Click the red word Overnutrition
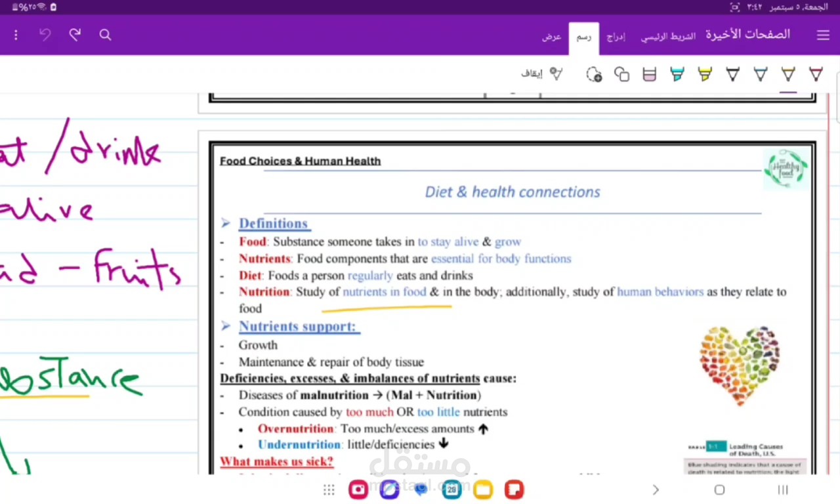The image size is (840, 504). [x=295, y=429]
